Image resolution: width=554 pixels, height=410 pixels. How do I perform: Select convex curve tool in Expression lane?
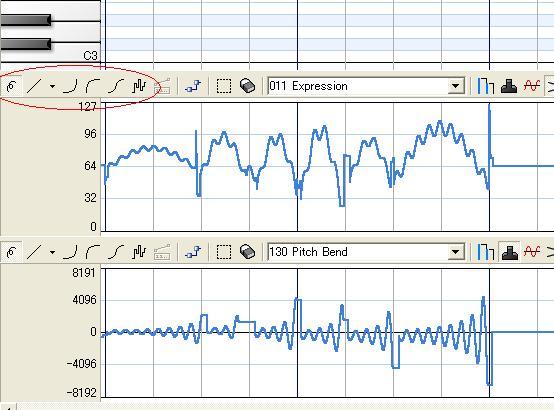[x=93, y=86]
